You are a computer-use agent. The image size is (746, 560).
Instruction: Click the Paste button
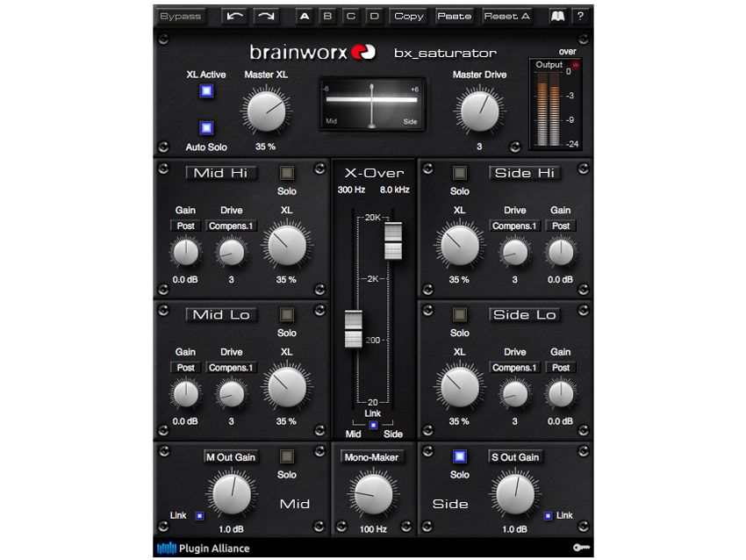click(x=455, y=16)
